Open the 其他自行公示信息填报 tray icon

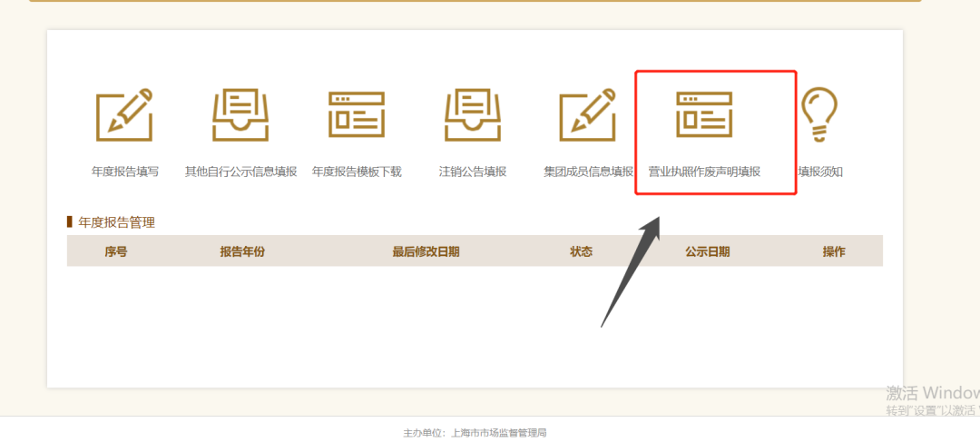(x=240, y=114)
